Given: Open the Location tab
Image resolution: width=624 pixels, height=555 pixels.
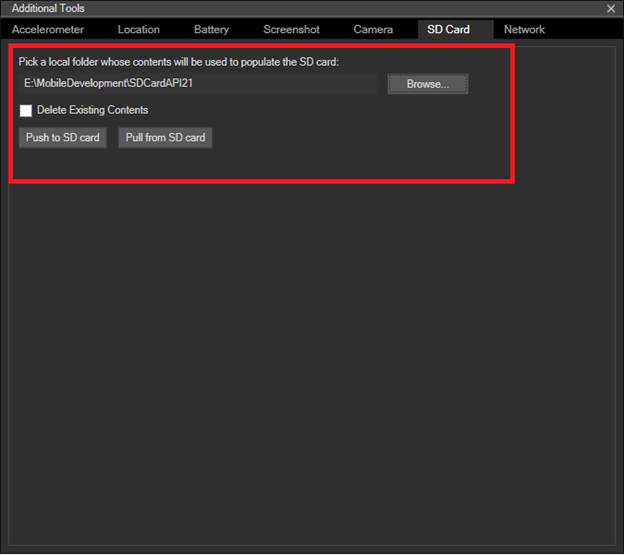Looking at the screenshot, I should pyautogui.click(x=138, y=29).
